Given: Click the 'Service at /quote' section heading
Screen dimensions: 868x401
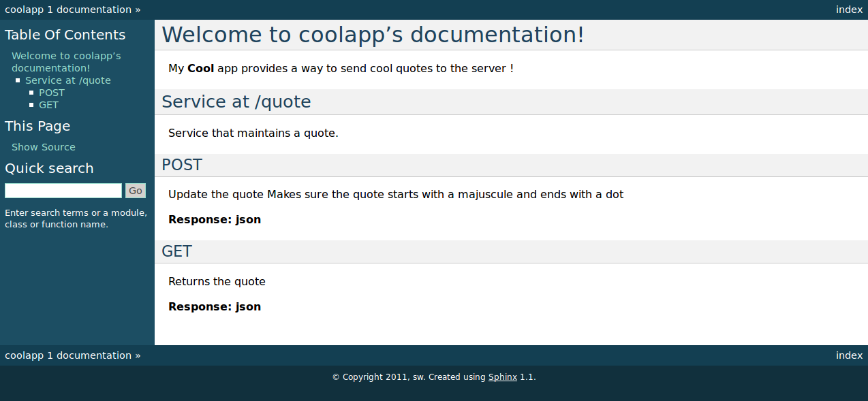Looking at the screenshot, I should [236, 101].
